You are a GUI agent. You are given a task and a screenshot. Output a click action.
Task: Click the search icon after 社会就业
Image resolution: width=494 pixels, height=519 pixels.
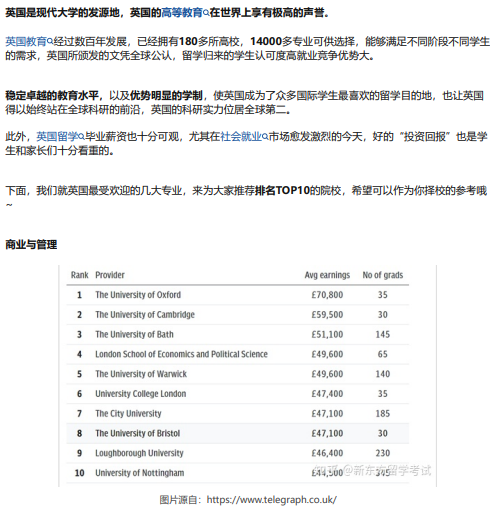click(265, 137)
